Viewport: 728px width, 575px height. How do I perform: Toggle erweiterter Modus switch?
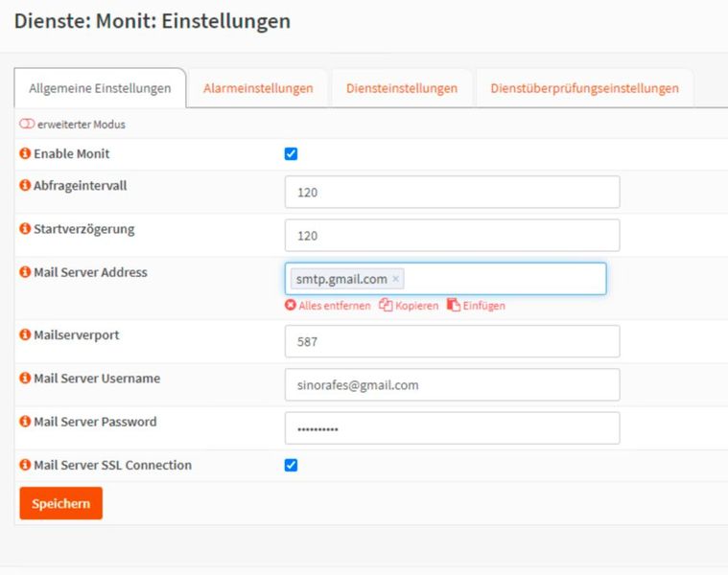pyautogui.click(x=27, y=125)
